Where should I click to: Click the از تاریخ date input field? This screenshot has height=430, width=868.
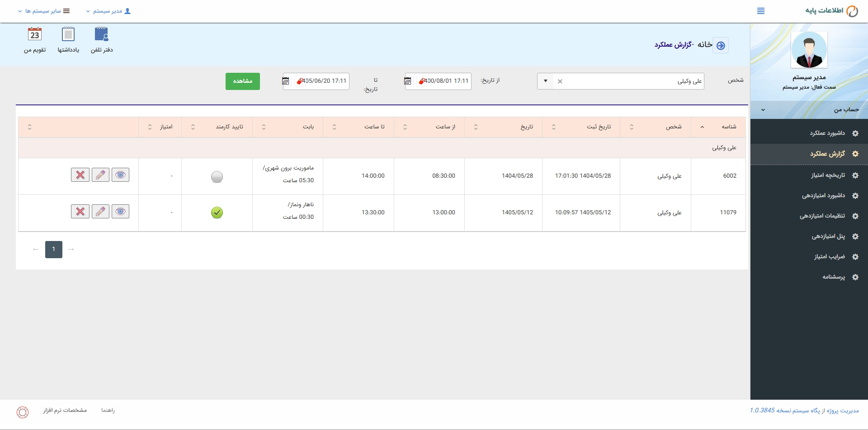(x=438, y=81)
